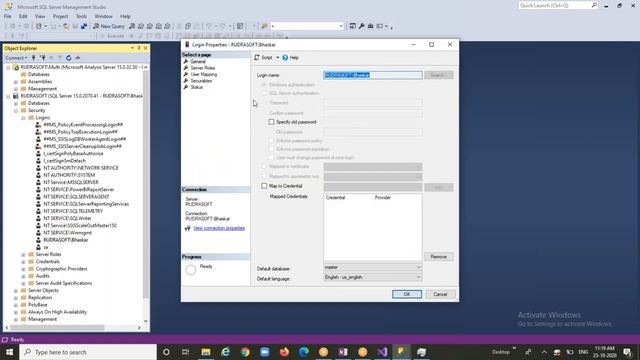The width and height of the screenshot is (640, 360).
Task: Click the Object Explorer vertical scrollbar
Action: click(146, 184)
